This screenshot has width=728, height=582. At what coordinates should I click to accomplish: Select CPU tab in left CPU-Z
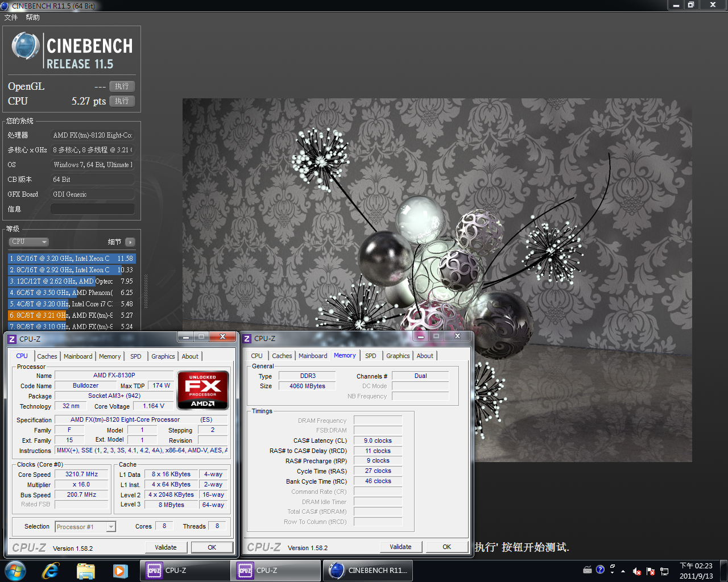click(22, 356)
